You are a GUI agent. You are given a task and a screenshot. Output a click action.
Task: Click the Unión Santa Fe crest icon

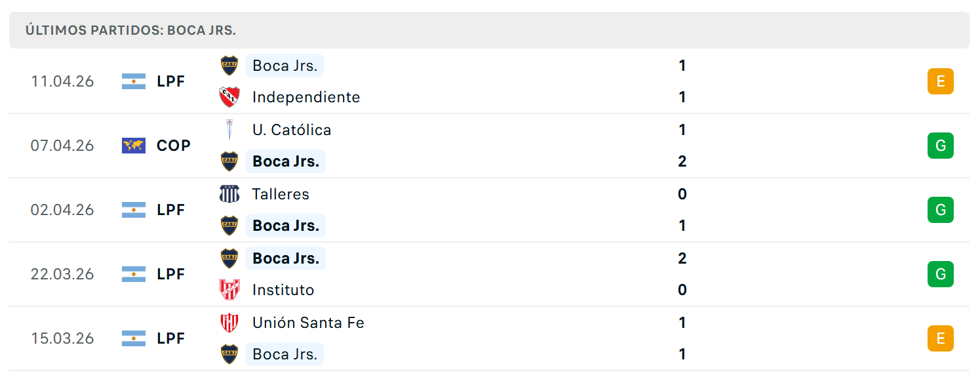click(229, 323)
